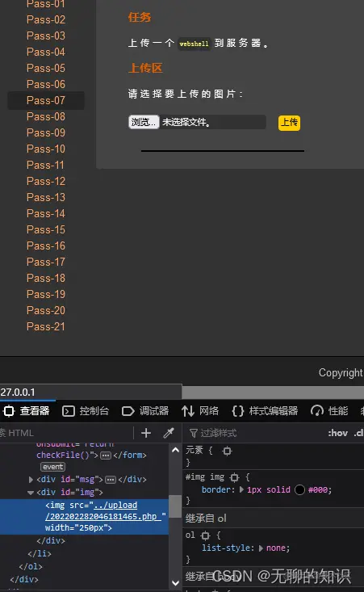
Task: Open Pass-17 in the sidebar
Action: point(46,262)
